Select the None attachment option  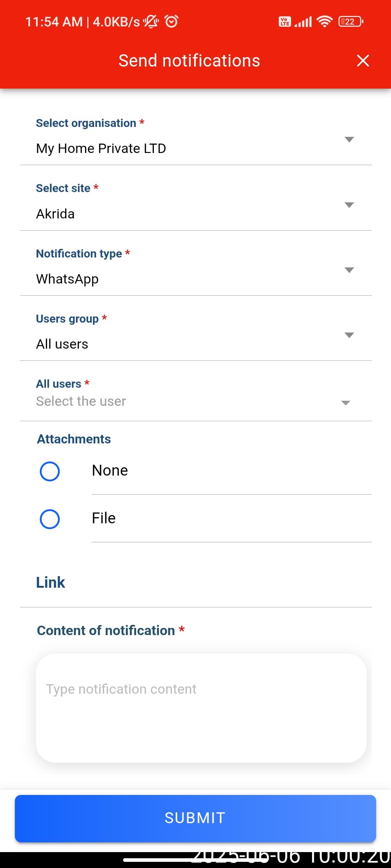coord(50,471)
